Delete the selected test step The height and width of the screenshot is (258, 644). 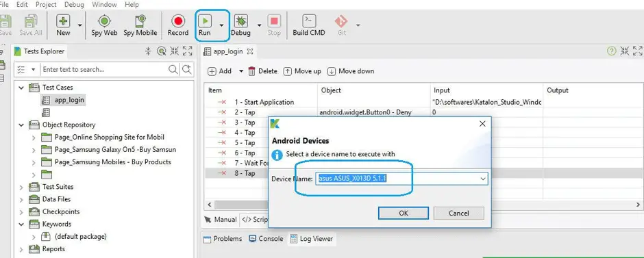pyautogui.click(x=263, y=71)
